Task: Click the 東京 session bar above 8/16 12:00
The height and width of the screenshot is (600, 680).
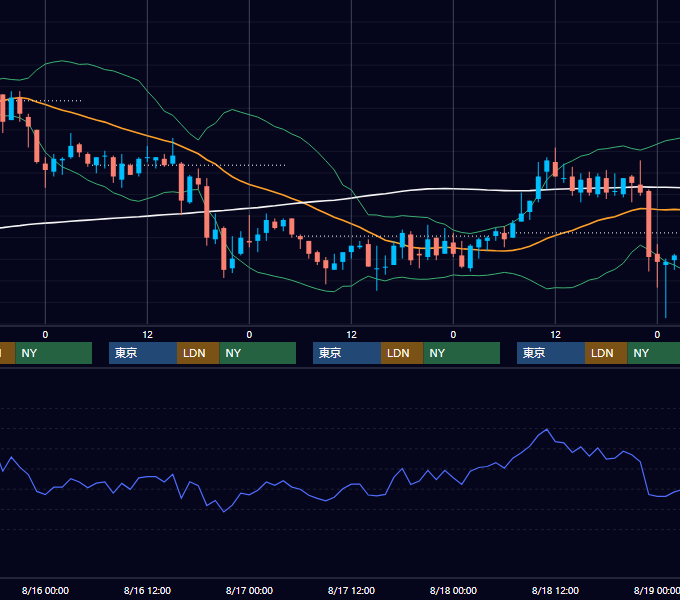Action: coord(143,353)
